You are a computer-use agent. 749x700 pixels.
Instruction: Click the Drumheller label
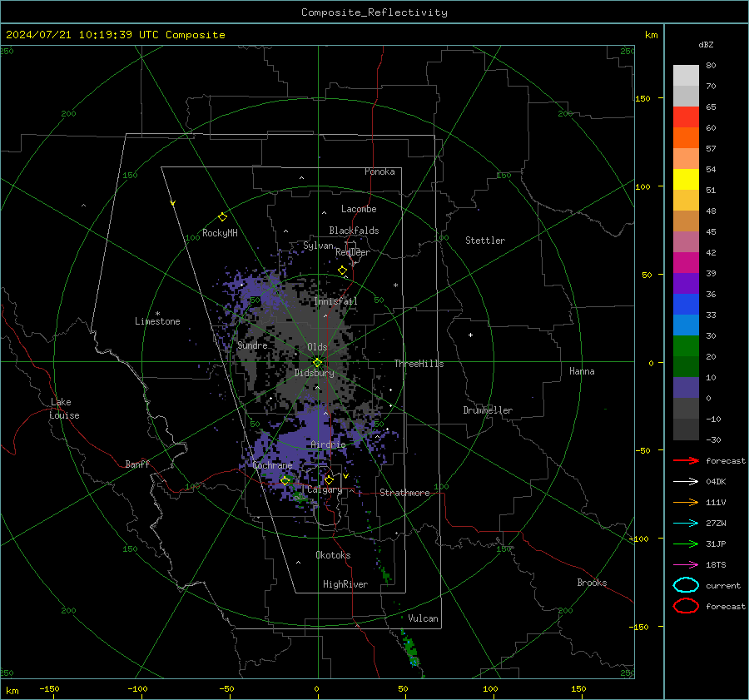(x=488, y=410)
